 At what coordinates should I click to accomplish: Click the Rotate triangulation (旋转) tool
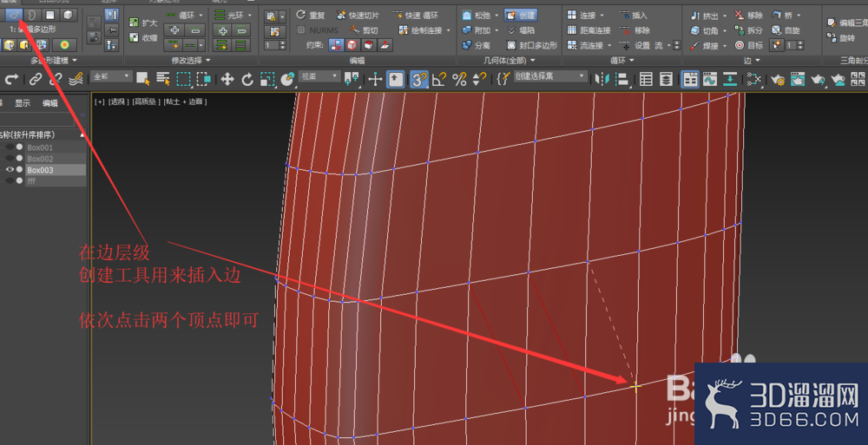[841, 37]
